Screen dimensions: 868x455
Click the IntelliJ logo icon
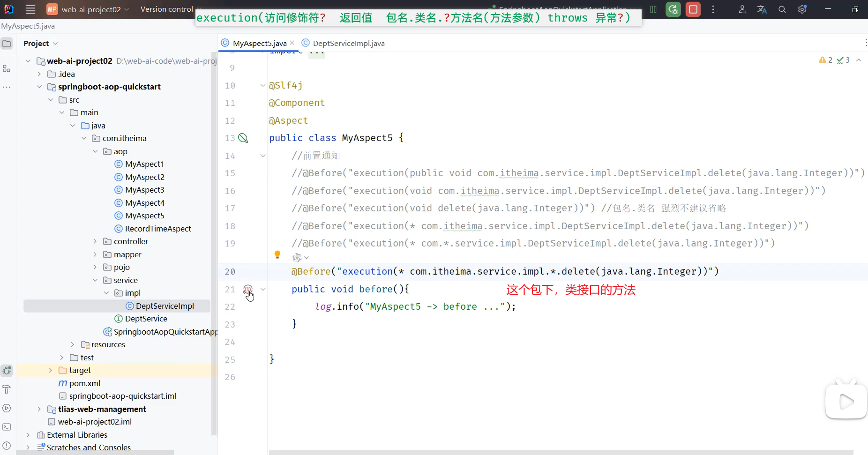tap(9, 9)
